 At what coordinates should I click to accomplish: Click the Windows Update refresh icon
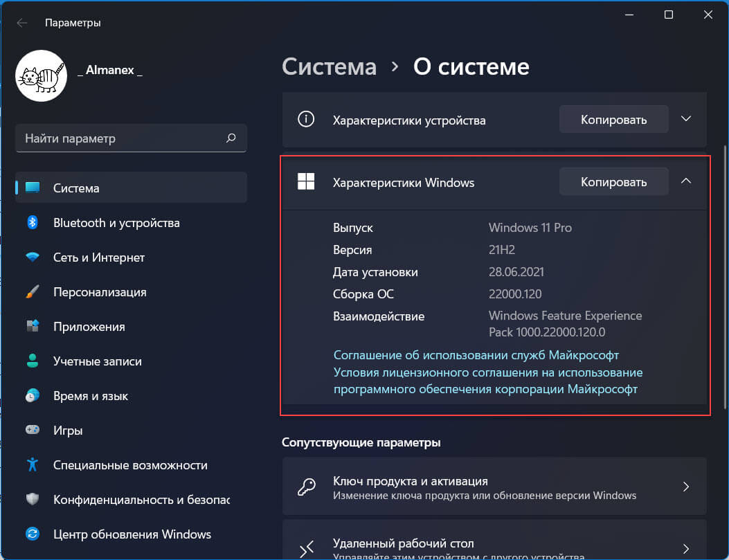point(33,534)
